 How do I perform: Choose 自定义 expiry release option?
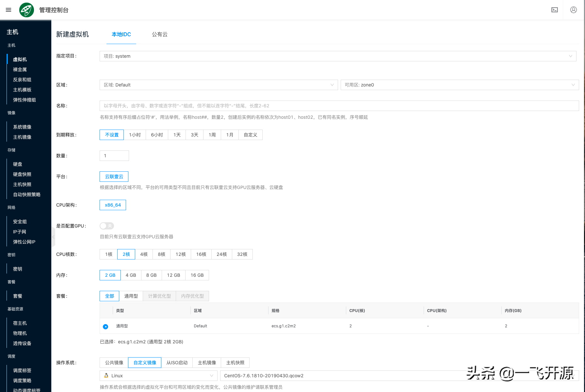coord(251,135)
